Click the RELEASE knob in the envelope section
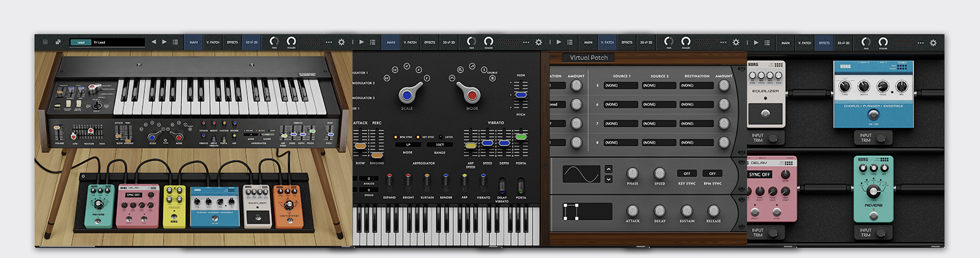This screenshot has width=980, height=258. 713,210
